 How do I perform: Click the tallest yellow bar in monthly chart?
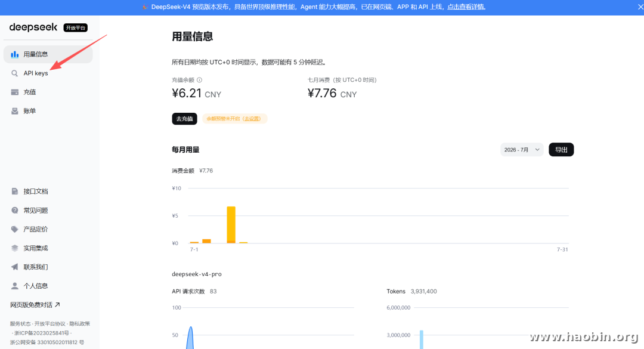pyautogui.click(x=231, y=225)
